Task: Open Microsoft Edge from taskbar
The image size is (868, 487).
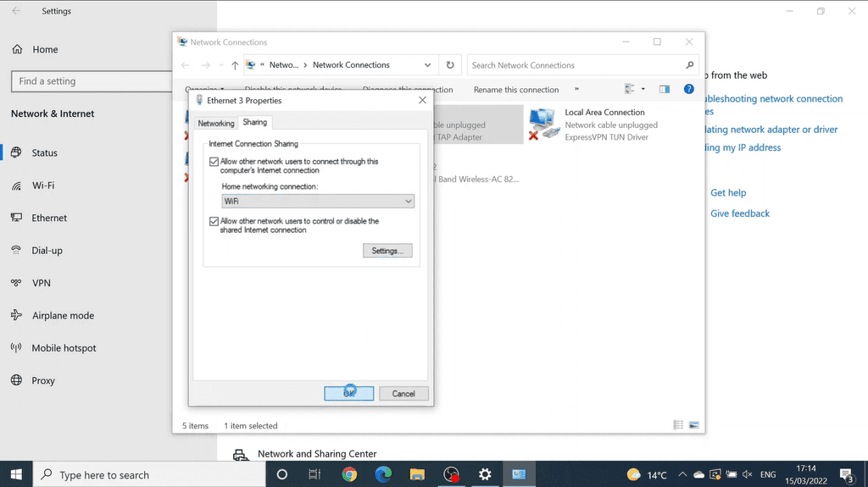Action: [383, 474]
